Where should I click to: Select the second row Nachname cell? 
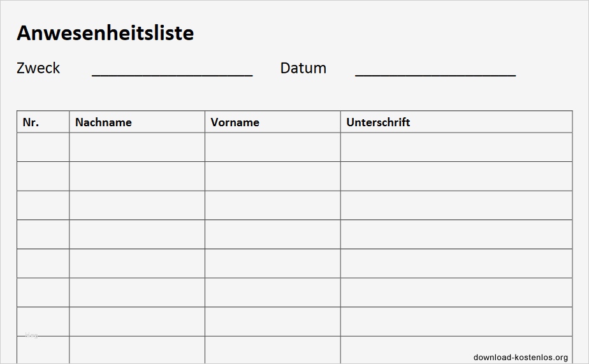click(137, 177)
